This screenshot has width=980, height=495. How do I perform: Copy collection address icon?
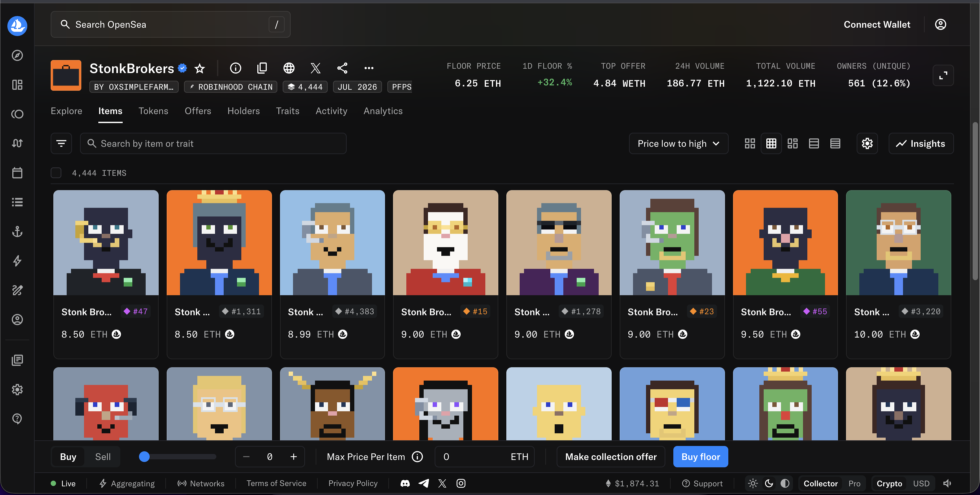pyautogui.click(x=262, y=68)
